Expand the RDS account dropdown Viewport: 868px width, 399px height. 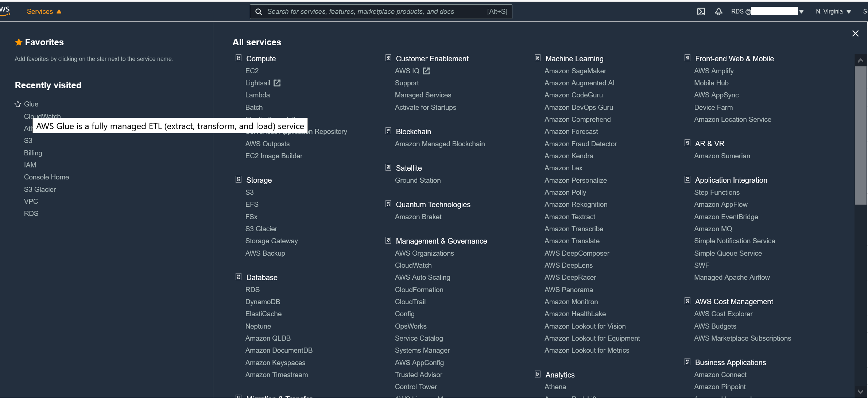[801, 12]
